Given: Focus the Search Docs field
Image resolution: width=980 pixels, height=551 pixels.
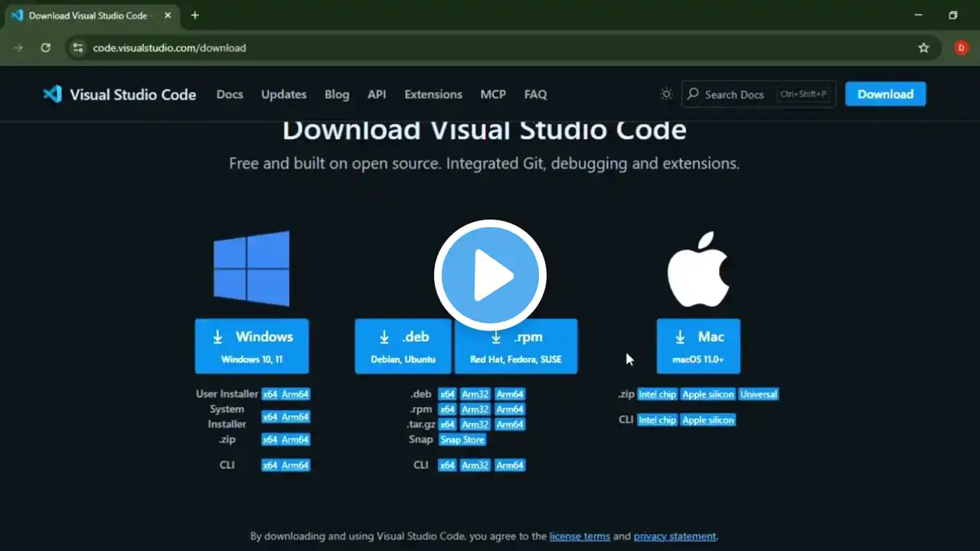Looking at the screenshot, I should tap(758, 94).
